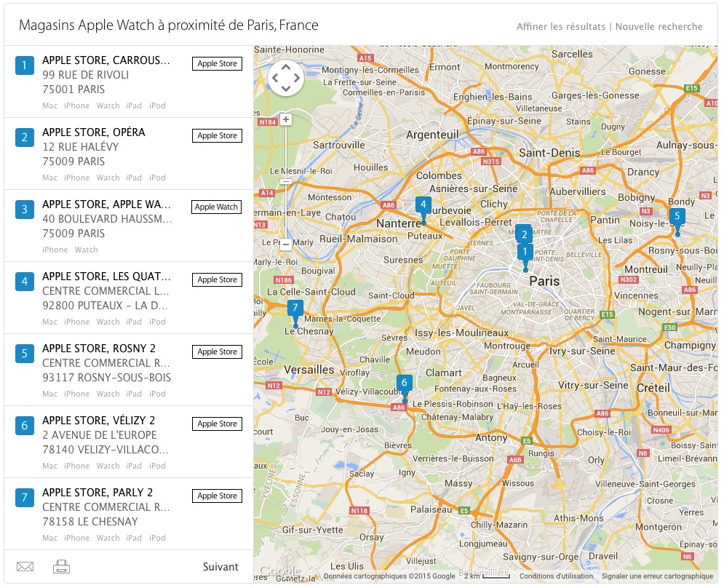Click the map zoom slider handle
The image size is (724, 588).
point(286,182)
